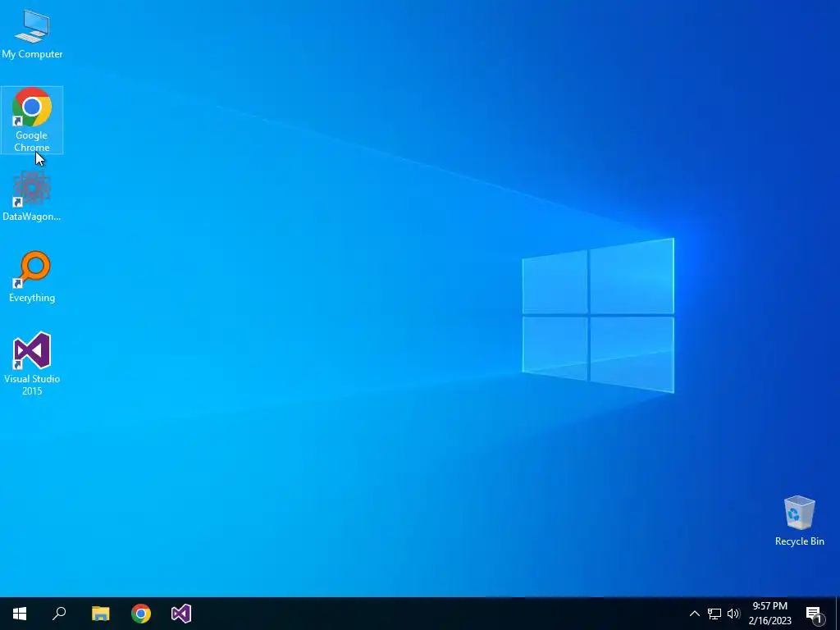
Task: Select the DataWagon desktop shortcut
Action: [x=32, y=195]
